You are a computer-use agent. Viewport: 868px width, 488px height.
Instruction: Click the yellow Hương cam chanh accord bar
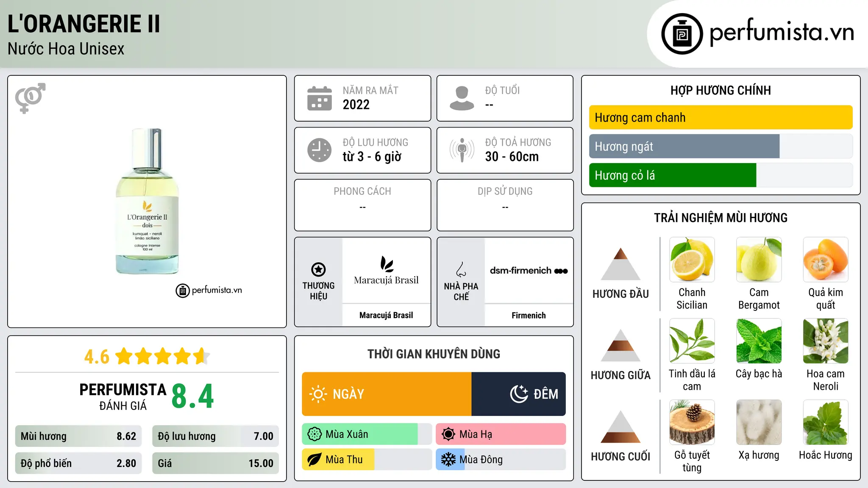(x=721, y=117)
